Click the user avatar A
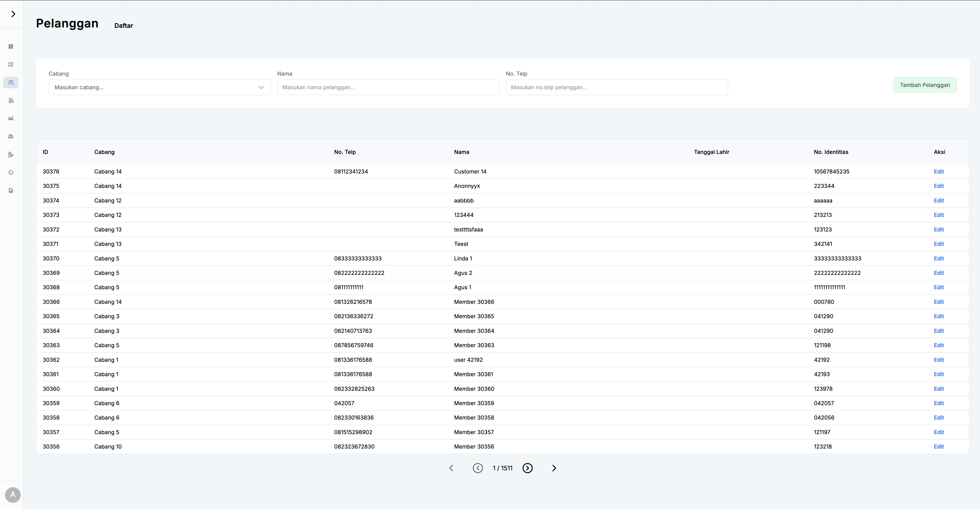Viewport: 980px width, 509px height. [12, 495]
